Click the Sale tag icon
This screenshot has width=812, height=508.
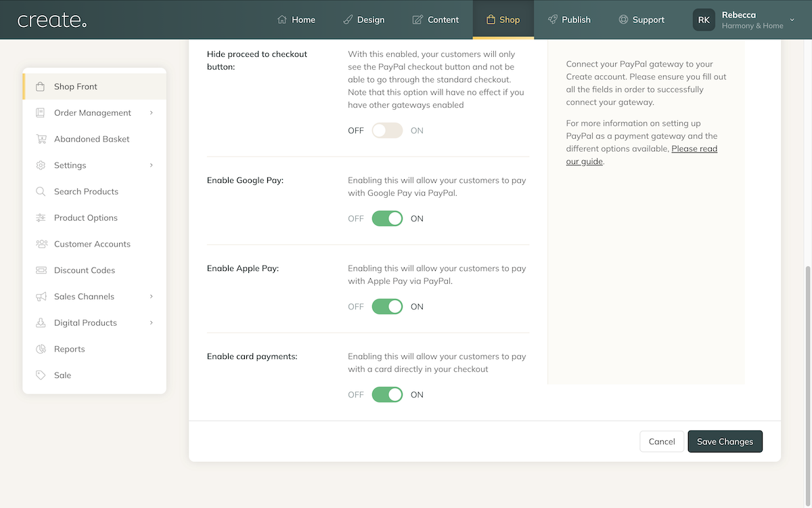pyautogui.click(x=41, y=375)
